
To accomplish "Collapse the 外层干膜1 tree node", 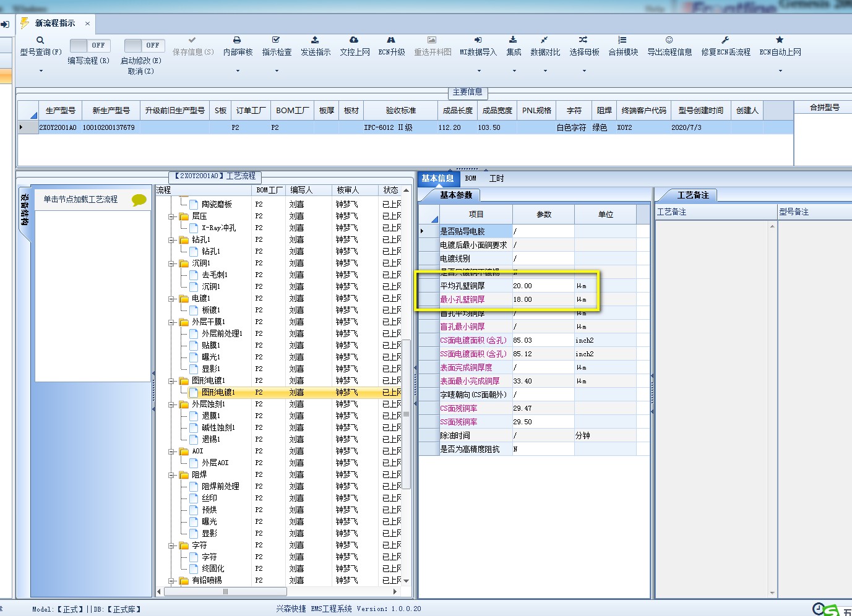I will click(x=171, y=322).
